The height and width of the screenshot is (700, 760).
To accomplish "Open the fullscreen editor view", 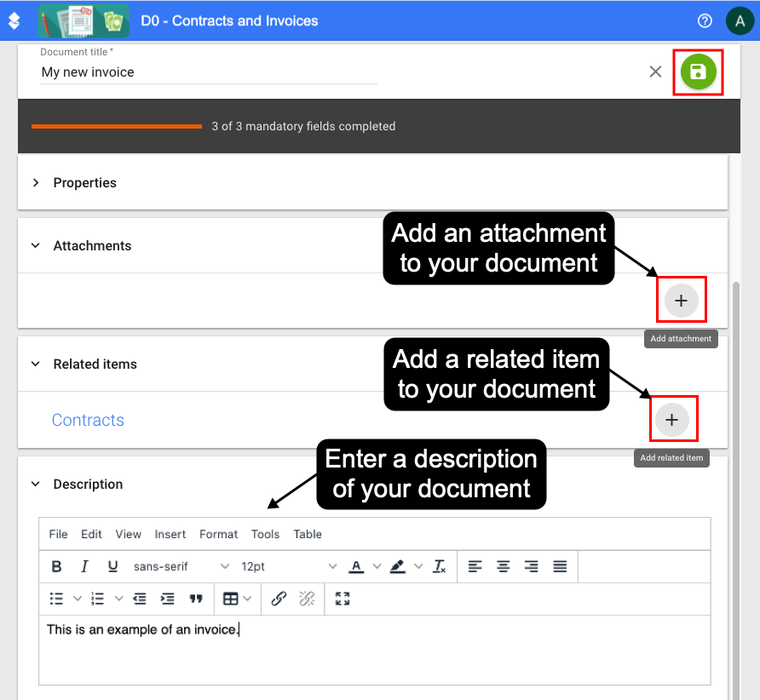I will pyautogui.click(x=342, y=599).
